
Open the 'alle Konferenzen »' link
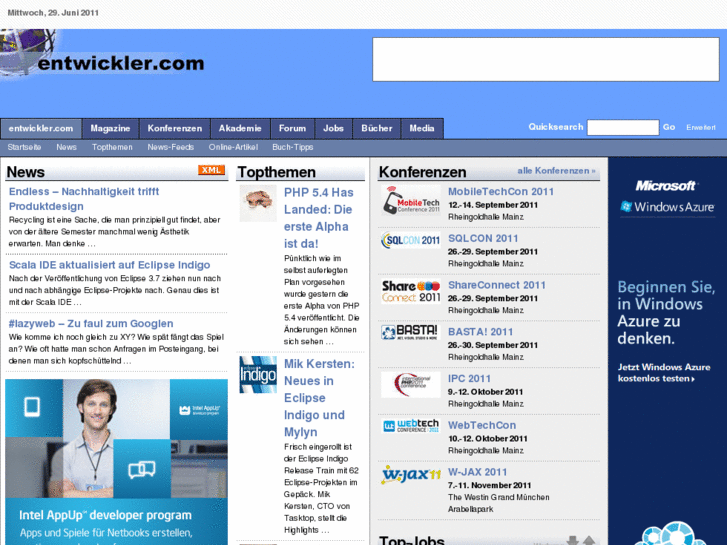click(556, 171)
